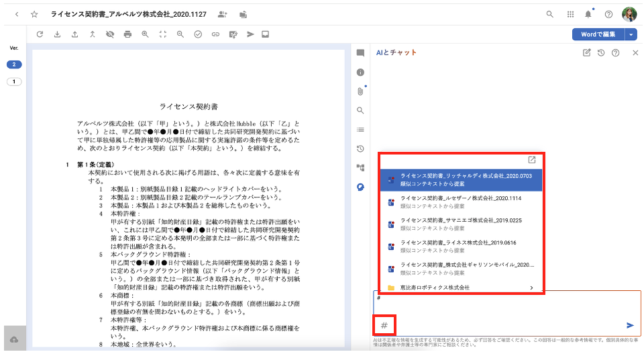Print the document
The image size is (644, 352).
[x=127, y=34]
